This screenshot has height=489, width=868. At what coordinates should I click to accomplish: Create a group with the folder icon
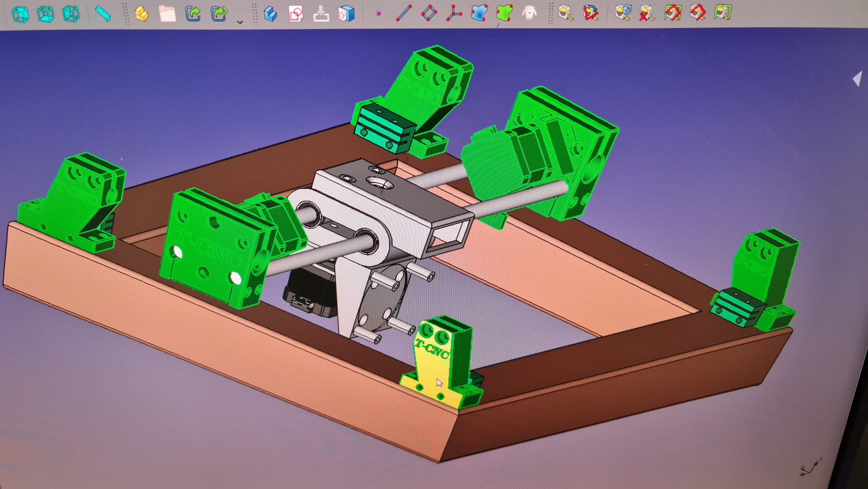click(167, 14)
